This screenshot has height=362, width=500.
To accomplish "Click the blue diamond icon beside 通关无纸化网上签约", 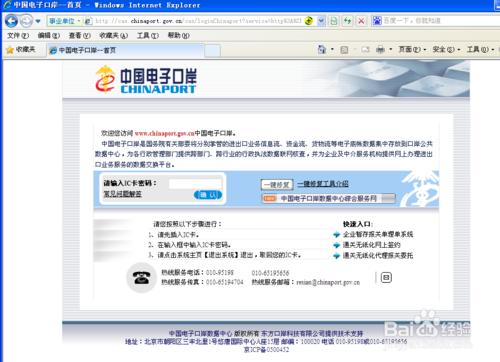I will [x=336, y=245].
